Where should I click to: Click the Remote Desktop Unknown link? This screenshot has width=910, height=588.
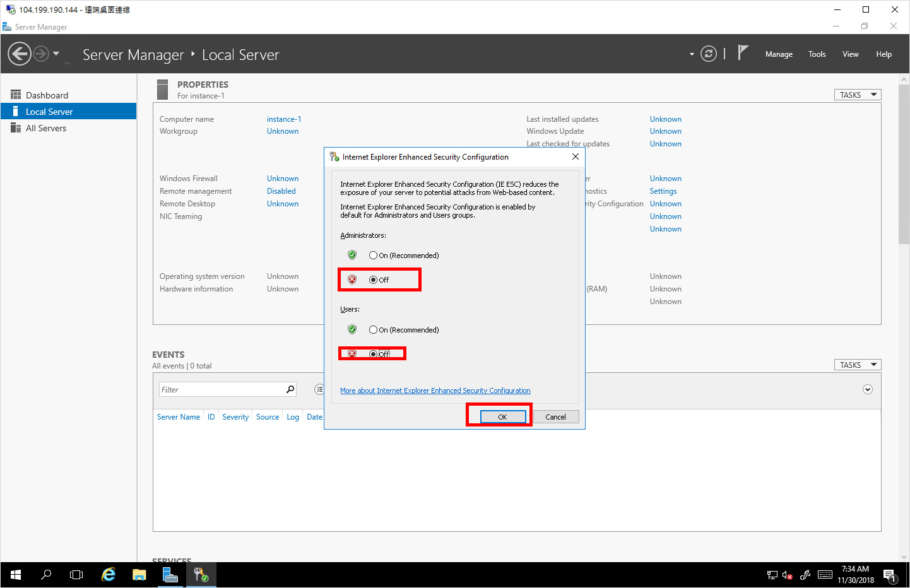(x=283, y=204)
